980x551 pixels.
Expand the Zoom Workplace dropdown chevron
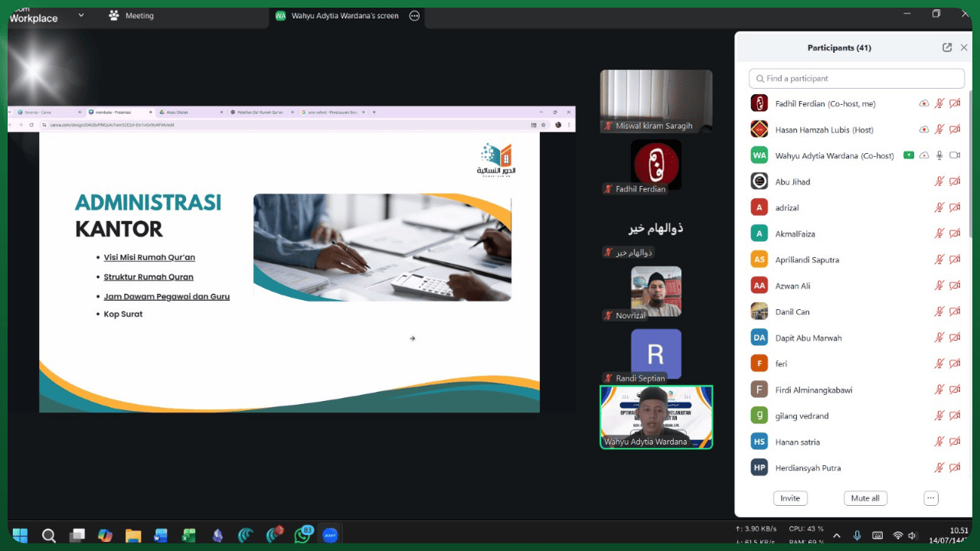click(x=81, y=15)
